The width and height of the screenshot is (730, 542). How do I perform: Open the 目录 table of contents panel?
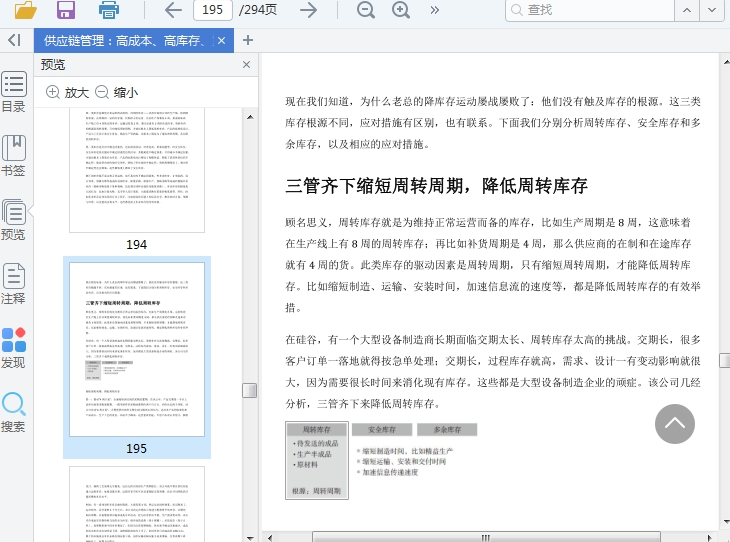[x=14, y=92]
